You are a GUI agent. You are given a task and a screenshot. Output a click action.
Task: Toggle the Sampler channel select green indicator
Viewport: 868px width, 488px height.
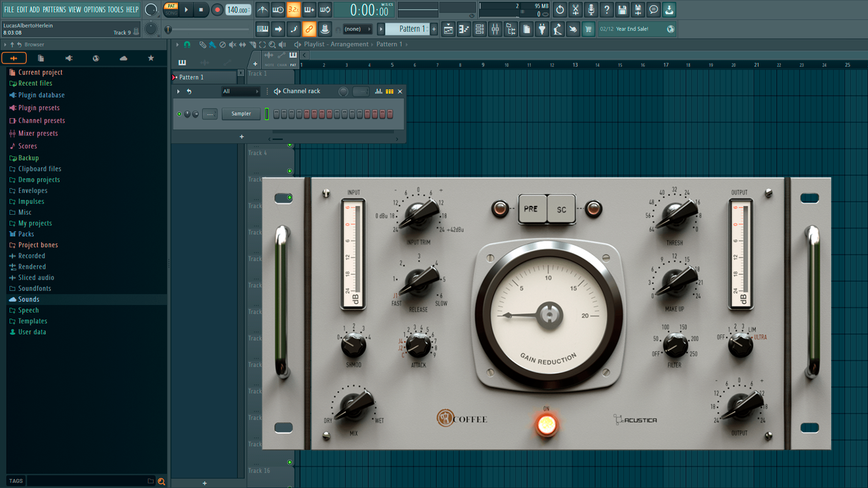[x=267, y=114]
